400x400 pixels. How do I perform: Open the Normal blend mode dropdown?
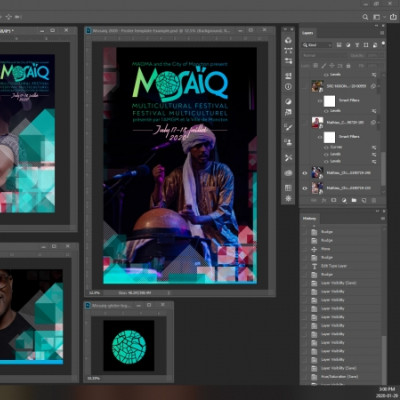[323, 55]
